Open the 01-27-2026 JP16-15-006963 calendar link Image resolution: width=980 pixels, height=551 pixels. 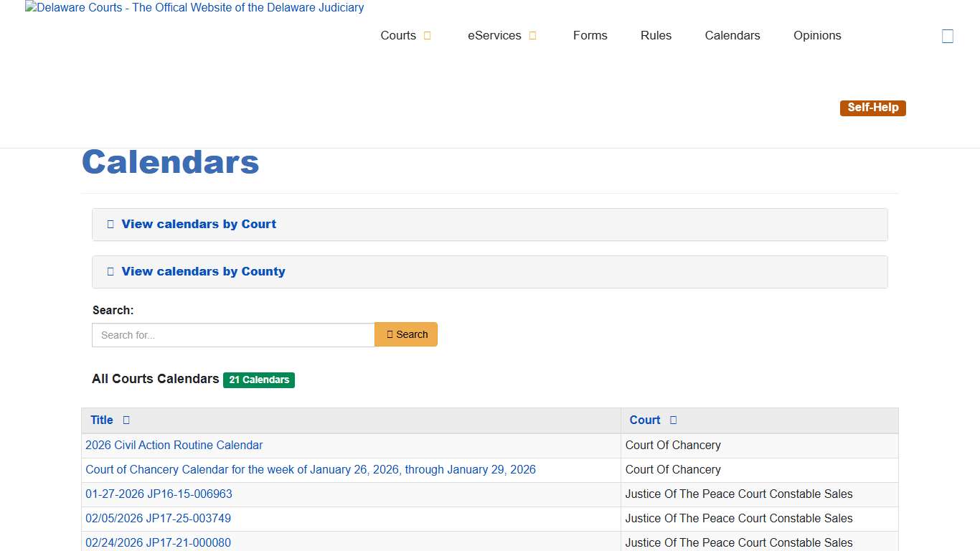coord(158,494)
